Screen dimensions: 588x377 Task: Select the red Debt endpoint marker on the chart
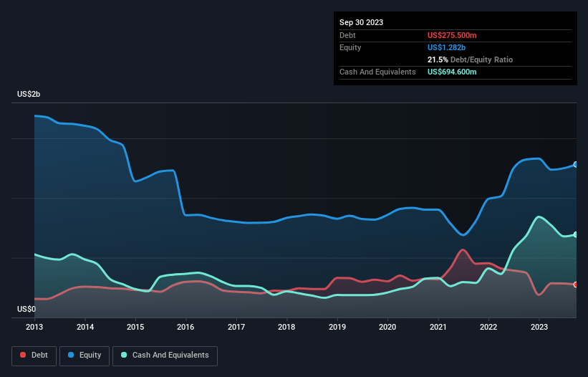(x=576, y=285)
